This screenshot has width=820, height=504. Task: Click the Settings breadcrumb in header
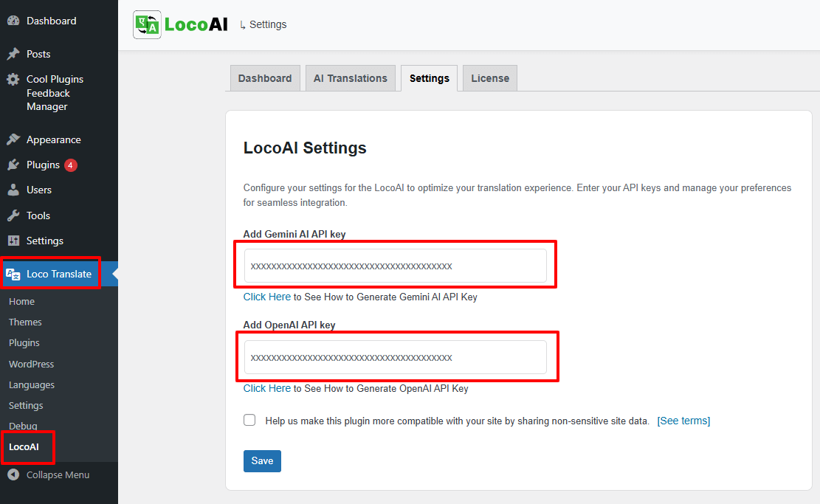coord(268,24)
